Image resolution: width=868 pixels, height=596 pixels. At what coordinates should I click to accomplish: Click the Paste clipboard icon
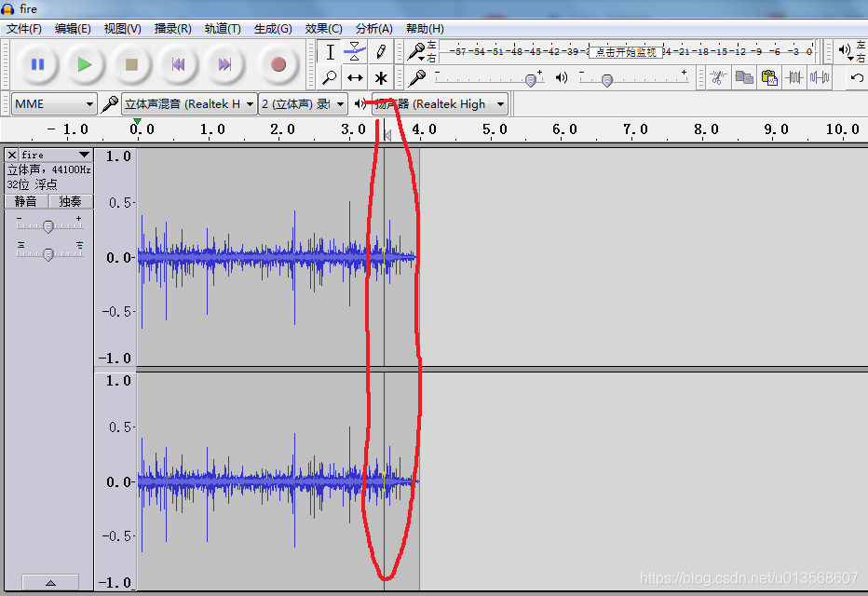(x=769, y=77)
